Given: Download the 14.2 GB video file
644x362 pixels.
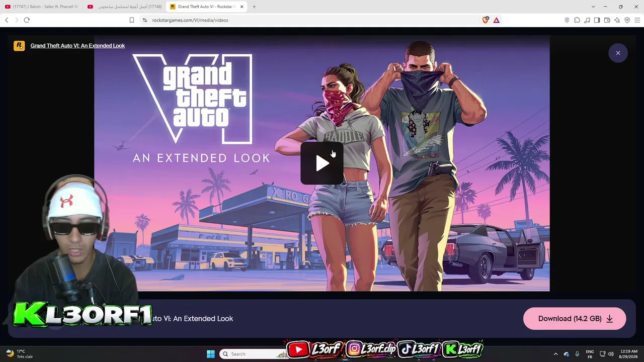Looking at the screenshot, I should [x=575, y=319].
